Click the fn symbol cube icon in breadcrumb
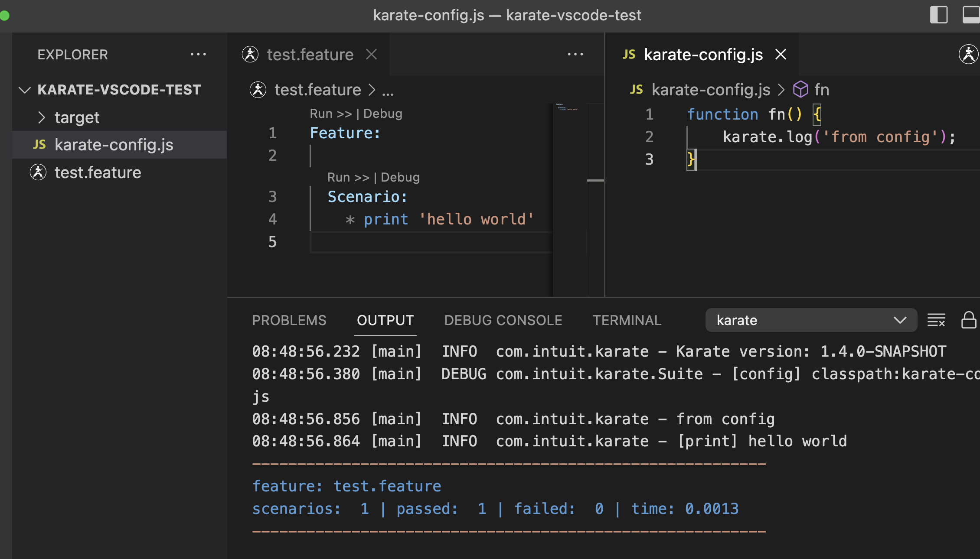The image size is (980, 559). [x=800, y=90]
